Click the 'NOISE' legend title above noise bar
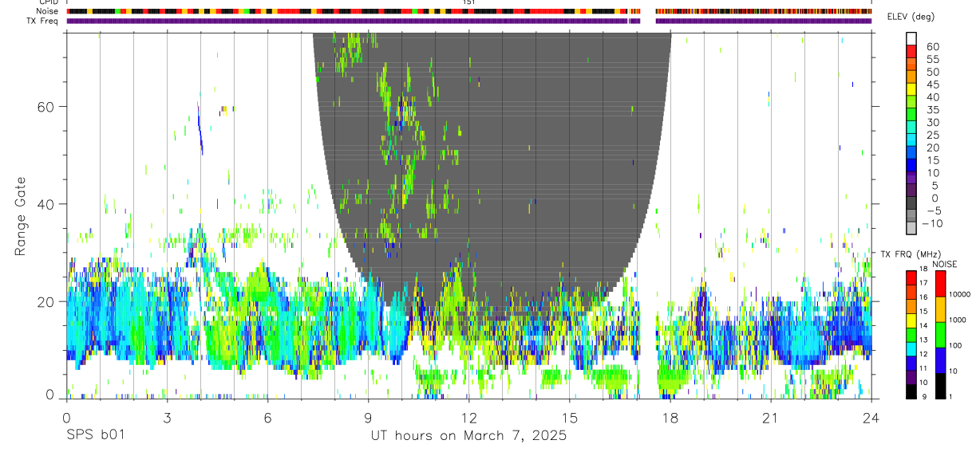 pos(944,264)
